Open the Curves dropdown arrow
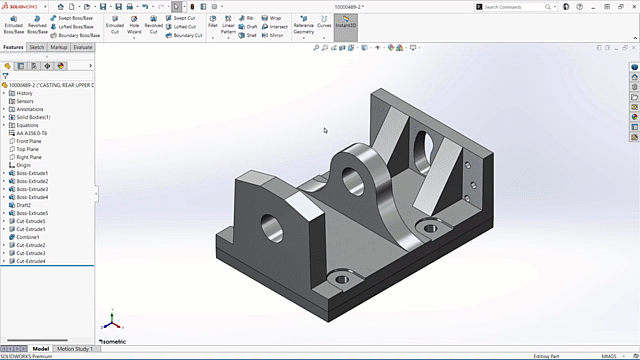Image resolution: width=640 pixels, height=360 pixels. pyautogui.click(x=324, y=38)
